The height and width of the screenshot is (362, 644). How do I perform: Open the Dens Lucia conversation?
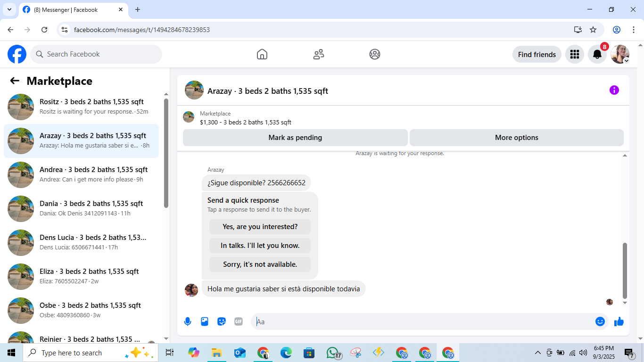[x=81, y=243]
